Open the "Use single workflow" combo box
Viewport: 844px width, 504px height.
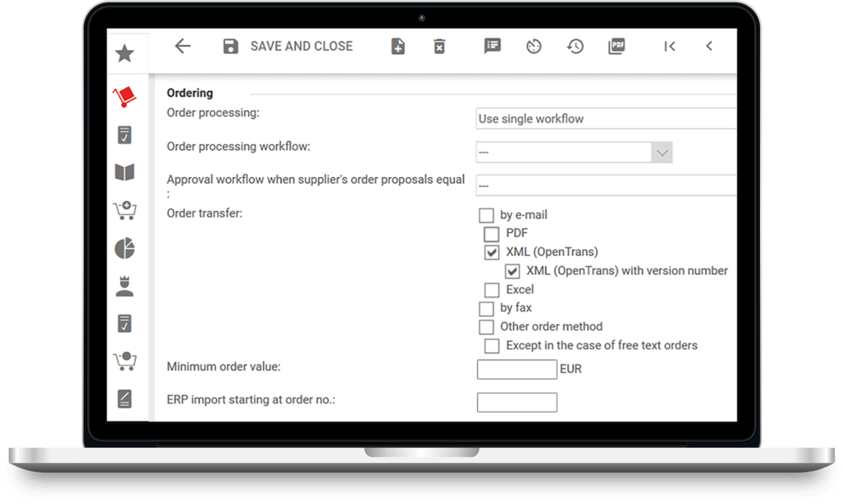point(606,119)
